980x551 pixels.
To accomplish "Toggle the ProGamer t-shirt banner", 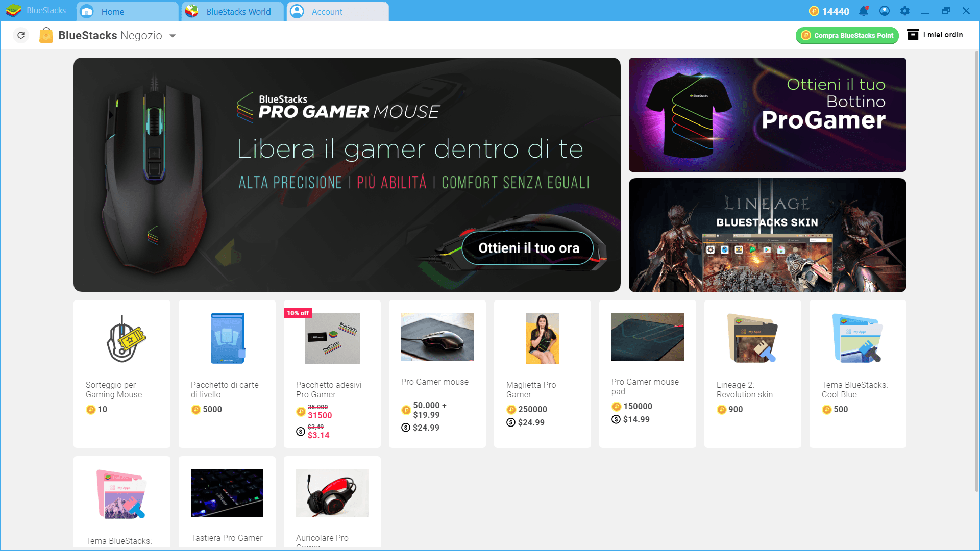I will point(767,114).
